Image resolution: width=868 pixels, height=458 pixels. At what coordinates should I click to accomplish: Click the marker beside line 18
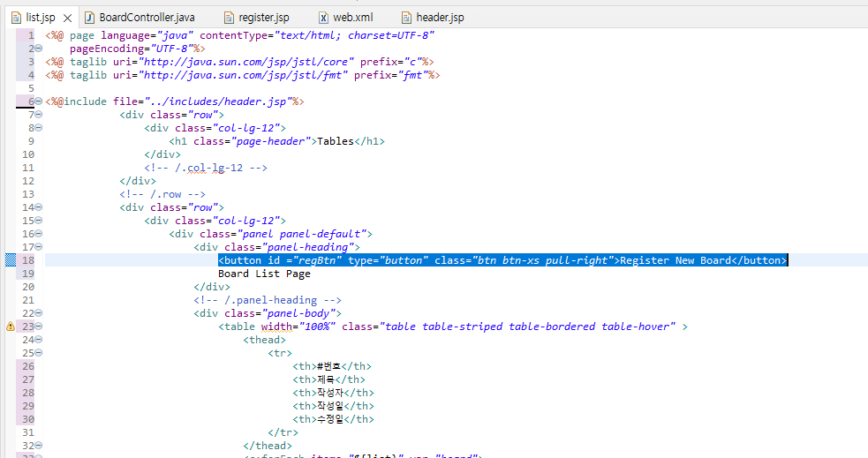pos(10,260)
